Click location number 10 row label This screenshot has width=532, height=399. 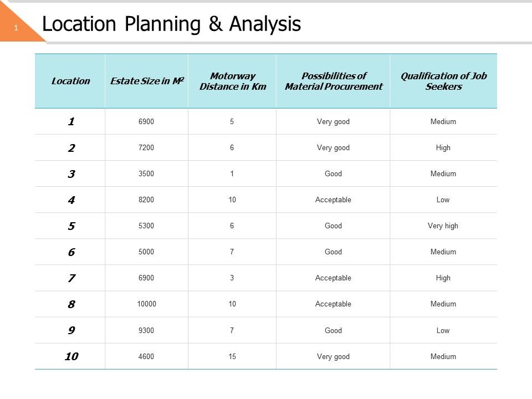(x=71, y=356)
